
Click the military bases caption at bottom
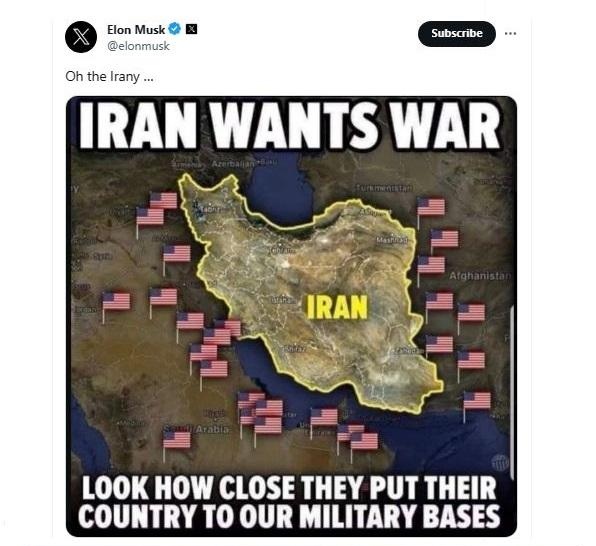click(289, 502)
